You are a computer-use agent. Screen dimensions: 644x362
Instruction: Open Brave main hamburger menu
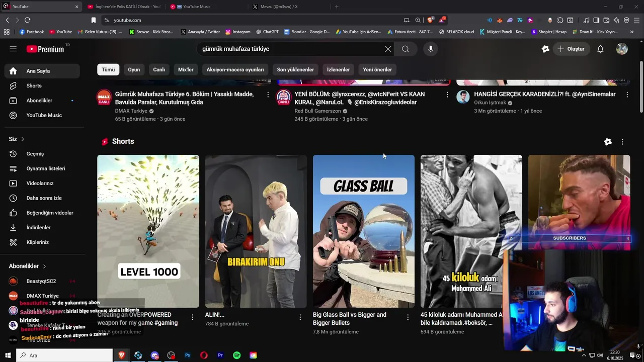click(637, 20)
